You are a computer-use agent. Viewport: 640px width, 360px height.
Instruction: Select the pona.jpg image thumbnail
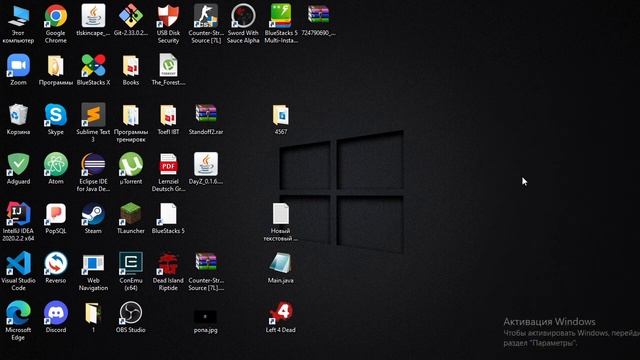(x=206, y=317)
